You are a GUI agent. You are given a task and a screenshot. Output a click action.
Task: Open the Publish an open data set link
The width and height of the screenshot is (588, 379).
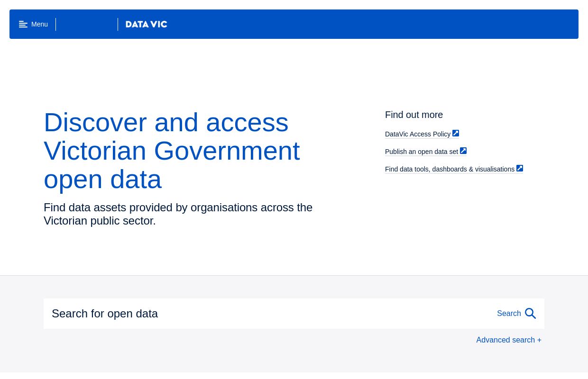click(x=422, y=152)
